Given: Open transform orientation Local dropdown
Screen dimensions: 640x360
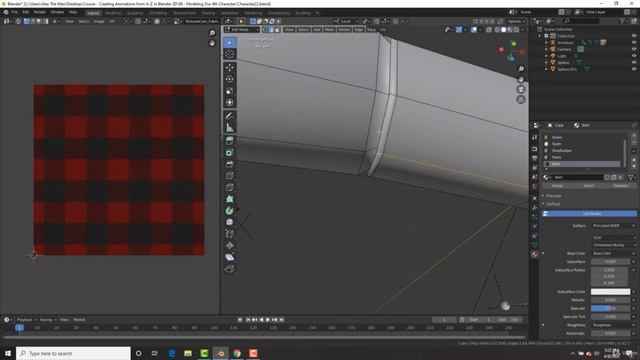Looking at the screenshot, I should click(x=345, y=21).
